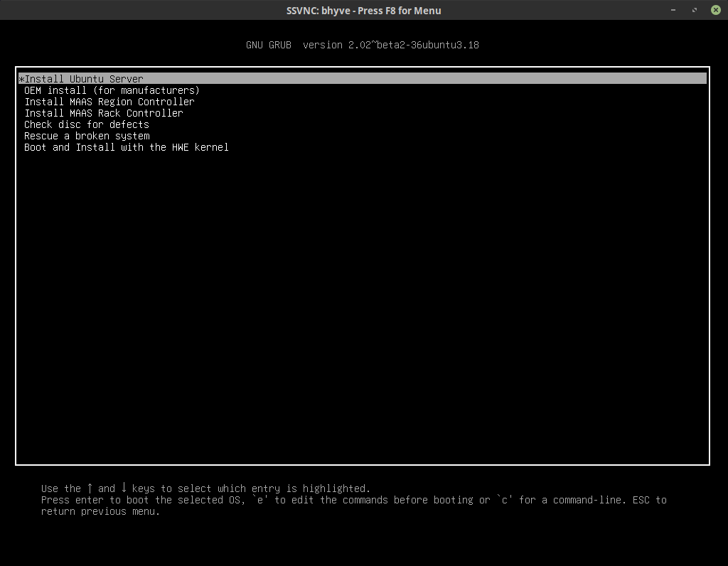Click the SSVNC: bhyve window title
Image resolution: width=728 pixels, height=566 pixels.
(x=363, y=10)
